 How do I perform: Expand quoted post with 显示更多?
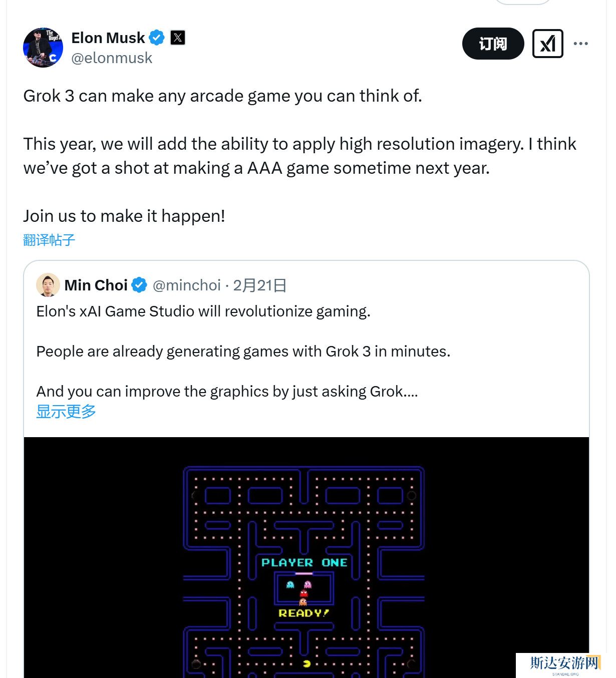66,411
